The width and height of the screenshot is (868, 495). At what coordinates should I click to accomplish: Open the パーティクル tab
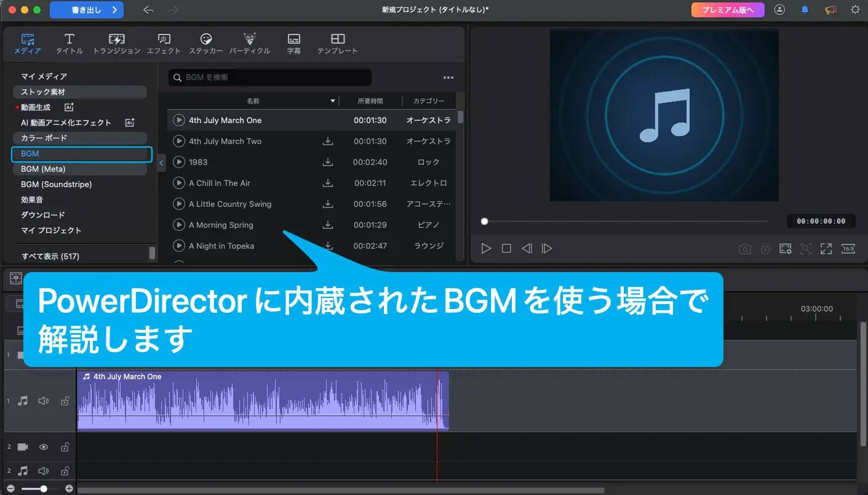point(250,44)
